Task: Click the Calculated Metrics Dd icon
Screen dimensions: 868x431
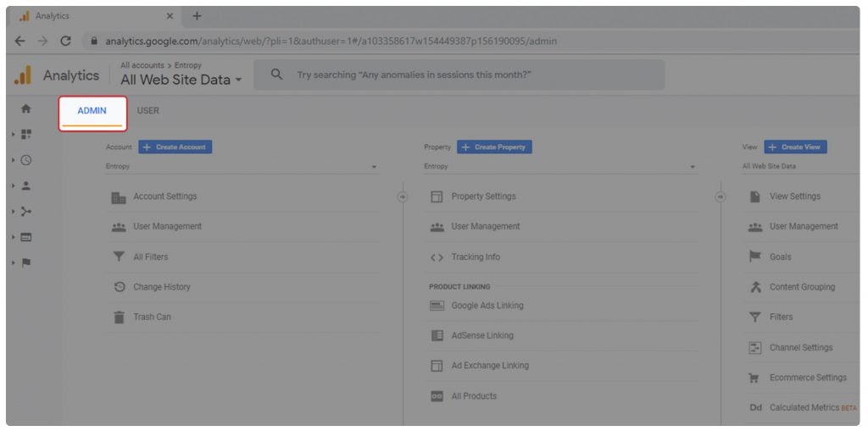Action: [755, 408]
